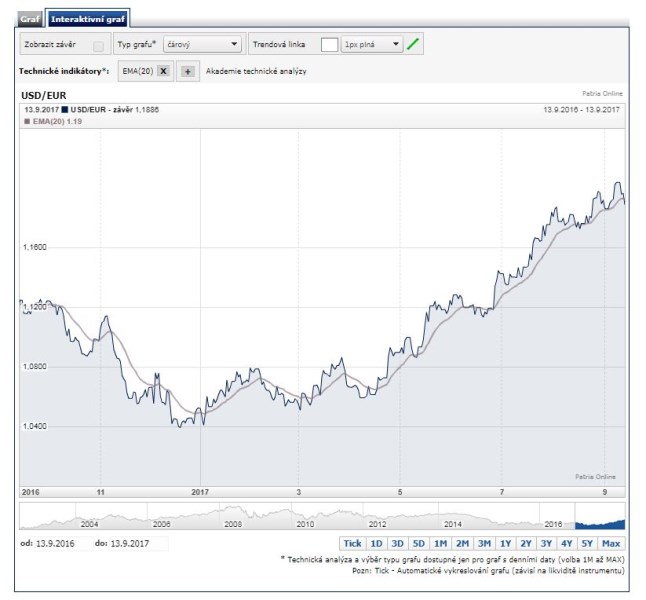Pick trend line color swatch

[329, 45]
